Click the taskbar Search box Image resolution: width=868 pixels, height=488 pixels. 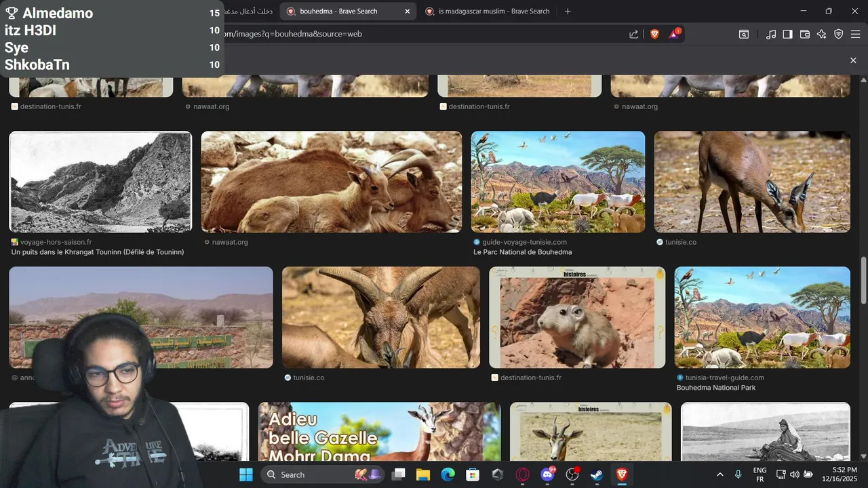tap(322, 474)
